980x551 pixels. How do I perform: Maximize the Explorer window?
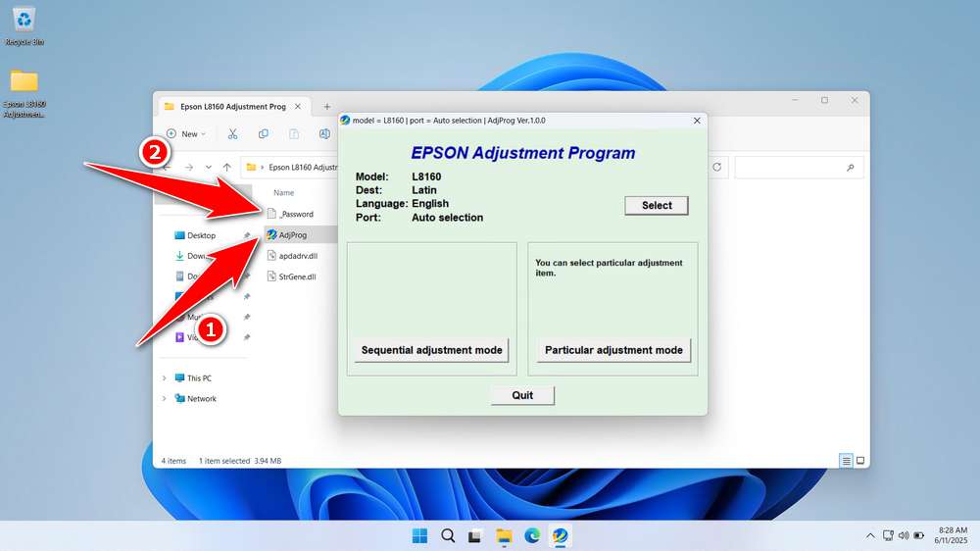click(x=825, y=100)
